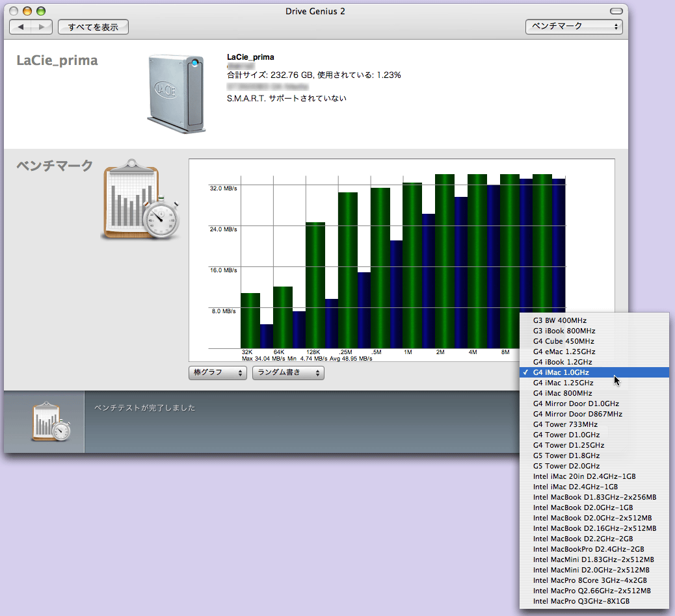Image resolution: width=675 pixels, height=616 pixels.
Task: Click the benchmark clipboard stopwatch icon
Action: pyautogui.click(x=140, y=199)
